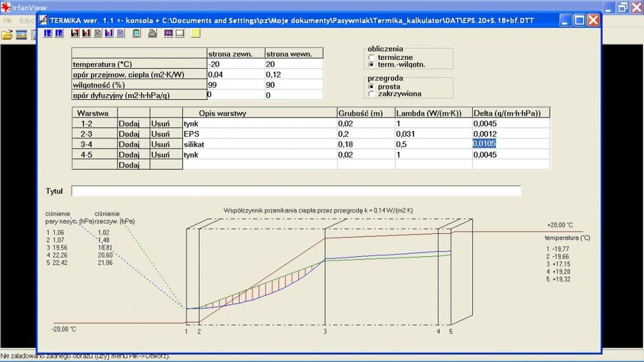Click the leftmost blue toolbar icon
The width and height of the screenshot is (644, 362).
point(48,33)
